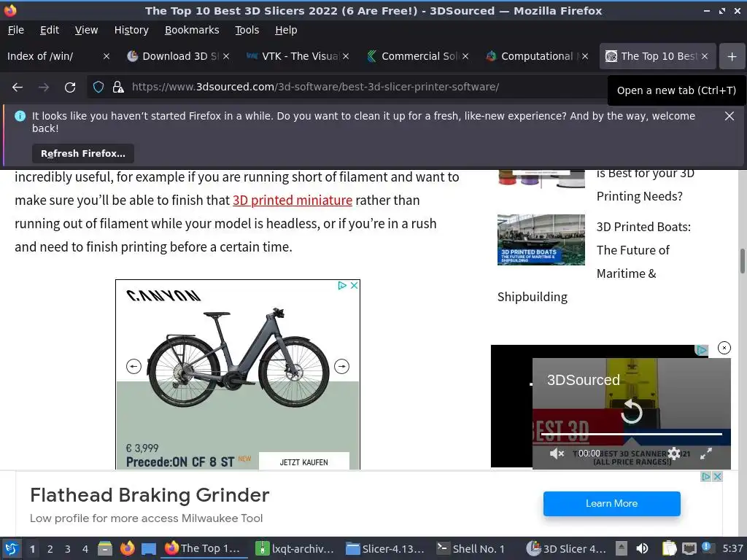Image resolution: width=747 pixels, height=560 pixels.
Task: Launch file manager from taskbar quicklaunch
Action: pyautogui.click(x=105, y=549)
